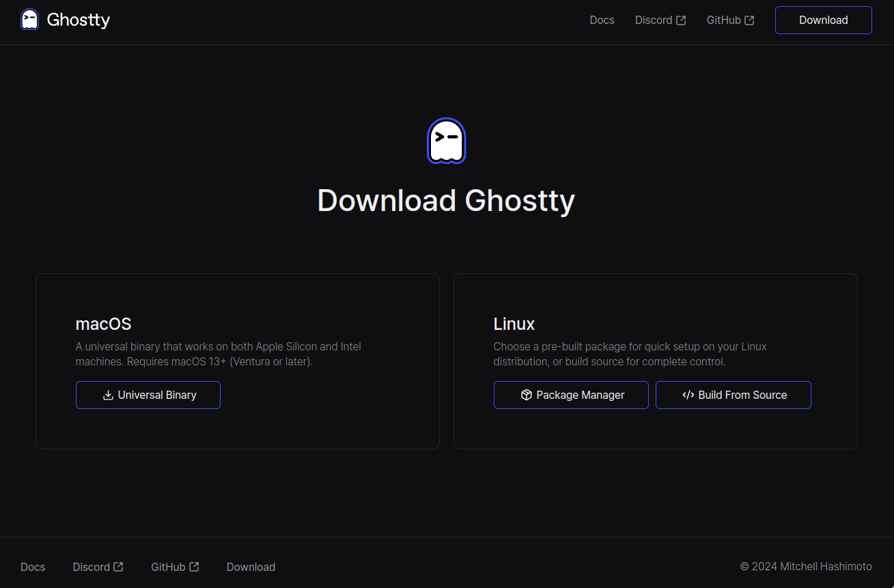
Task: Click the Download button in header
Action: (823, 20)
